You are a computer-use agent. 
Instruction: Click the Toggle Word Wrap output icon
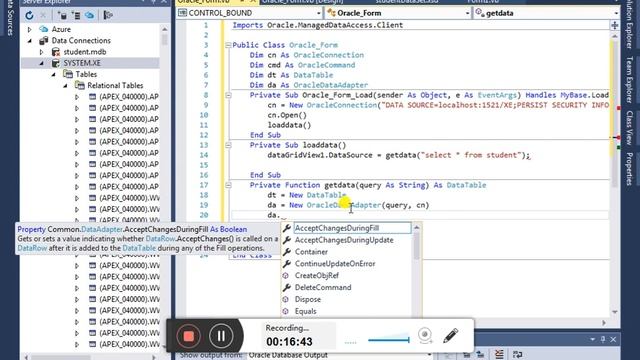click(518, 354)
